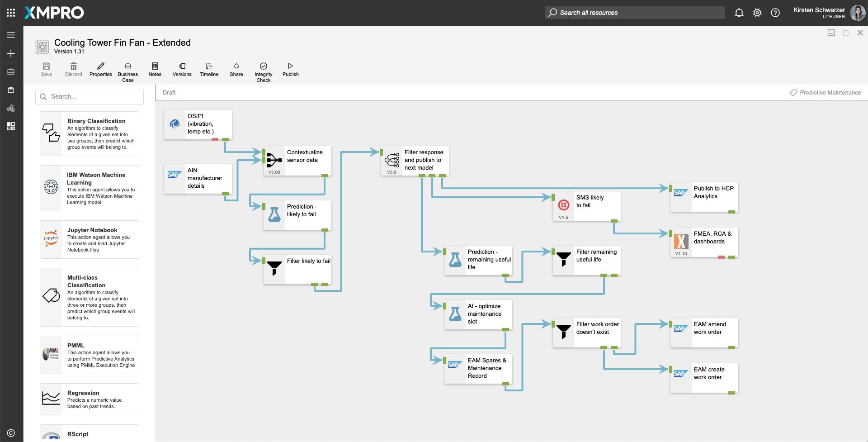This screenshot has height=442, width=868.
Task: Focus the Search all resources box
Action: coord(634,13)
